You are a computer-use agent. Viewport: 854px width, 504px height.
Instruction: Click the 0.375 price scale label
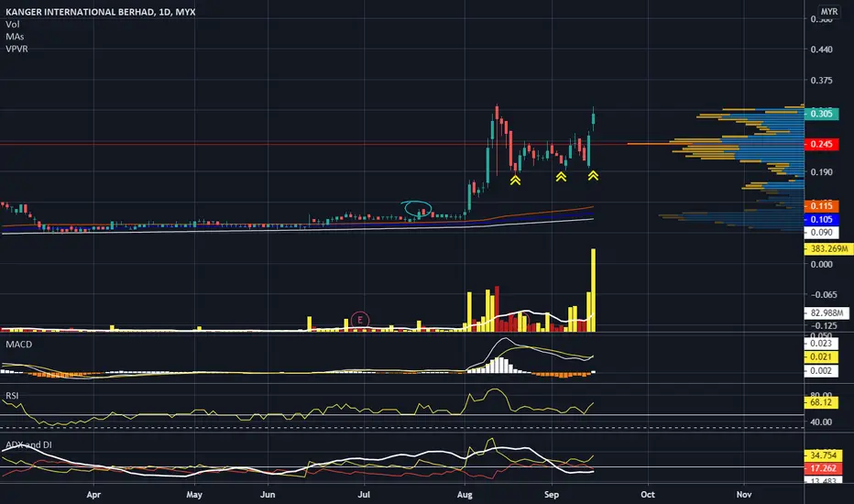click(821, 80)
